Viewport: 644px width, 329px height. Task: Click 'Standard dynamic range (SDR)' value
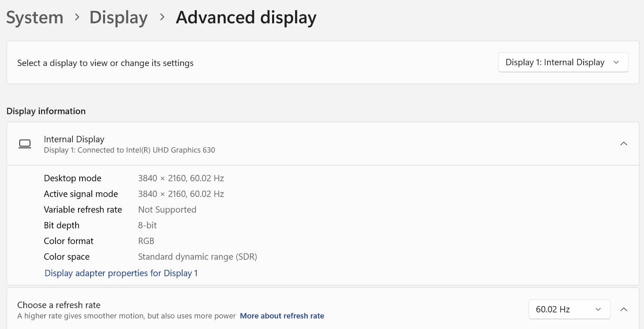pyautogui.click(x=198, y=257)
